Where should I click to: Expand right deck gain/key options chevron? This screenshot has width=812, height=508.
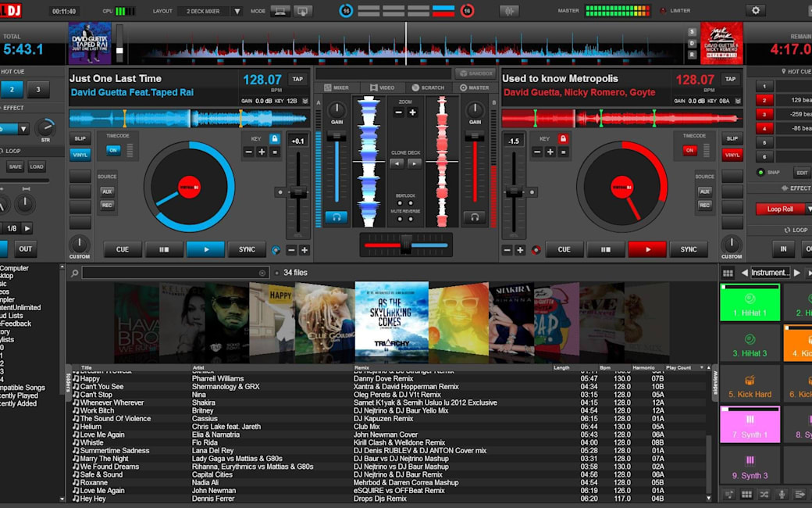(x=738, y=101)
